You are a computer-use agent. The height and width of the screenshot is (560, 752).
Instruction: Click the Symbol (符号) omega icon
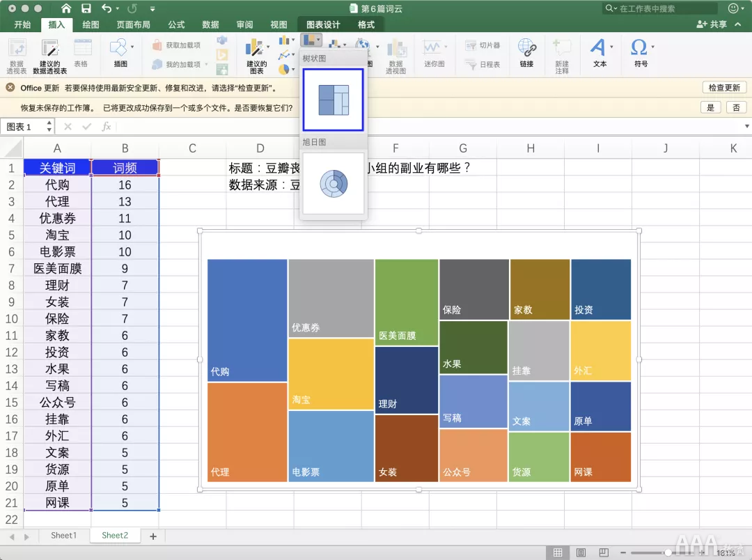point(639,47)
